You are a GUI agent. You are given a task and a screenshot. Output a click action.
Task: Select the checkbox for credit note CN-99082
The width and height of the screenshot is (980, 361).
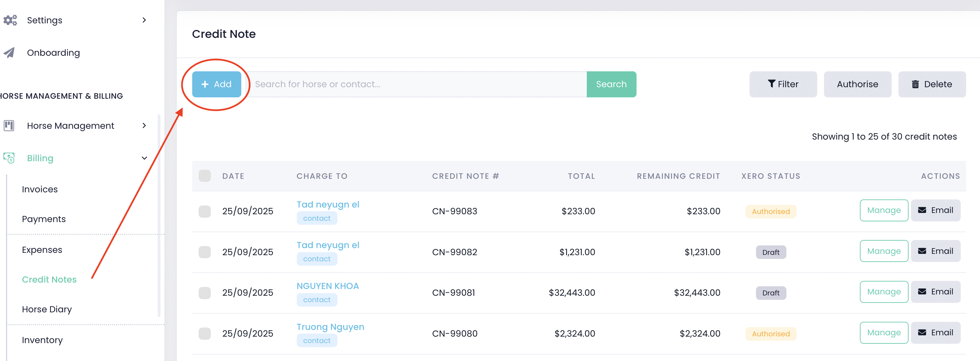point(205,252)
